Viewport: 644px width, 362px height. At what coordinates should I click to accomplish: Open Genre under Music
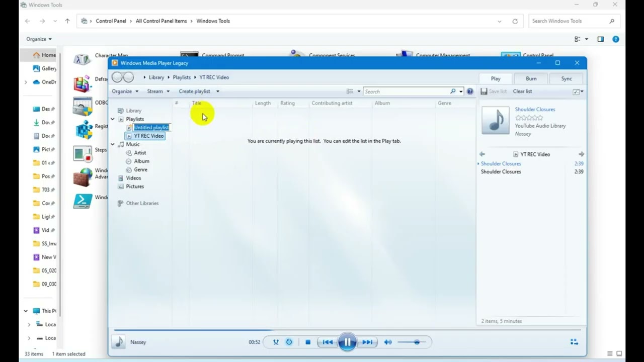tap(140, 170)
